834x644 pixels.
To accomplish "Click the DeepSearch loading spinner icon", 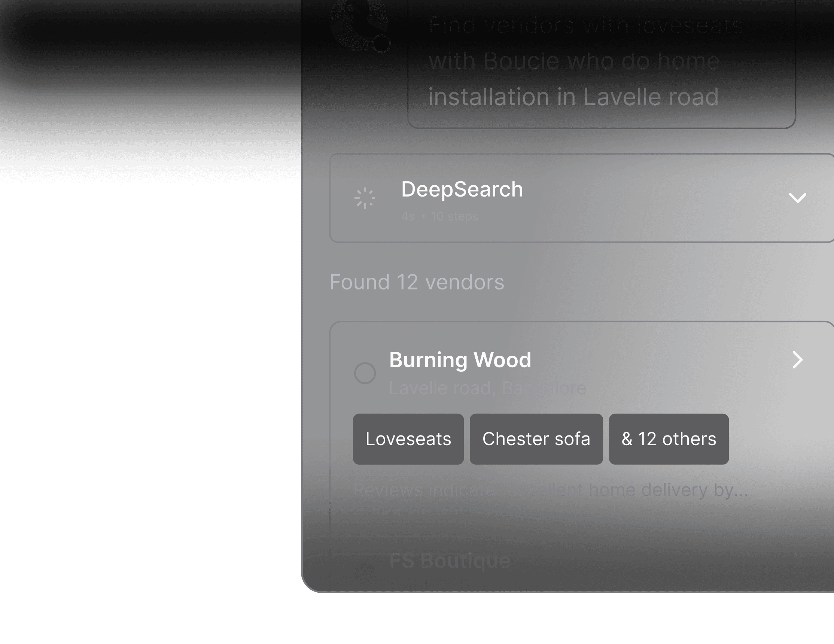I will click(x=365, y=197).
